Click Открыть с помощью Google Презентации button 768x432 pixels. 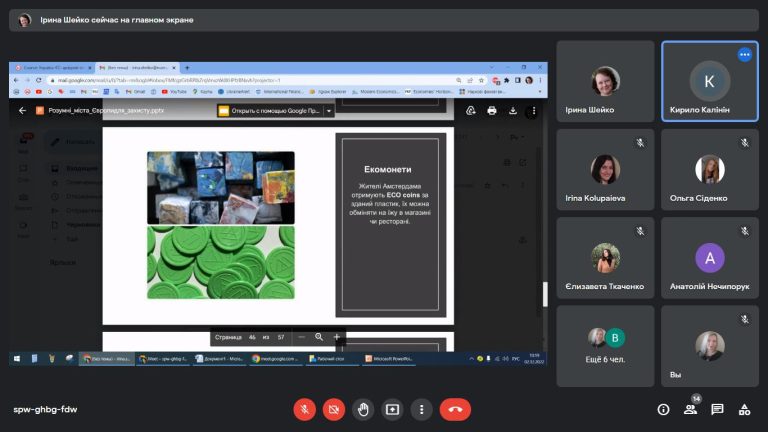tap(270, 111)
